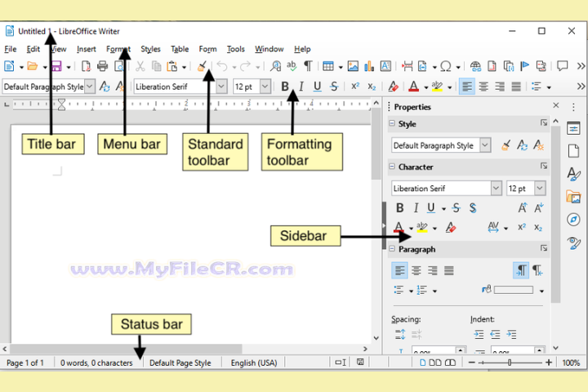Open the Edit menu
The image size is (588, 392).
(33, 49)
